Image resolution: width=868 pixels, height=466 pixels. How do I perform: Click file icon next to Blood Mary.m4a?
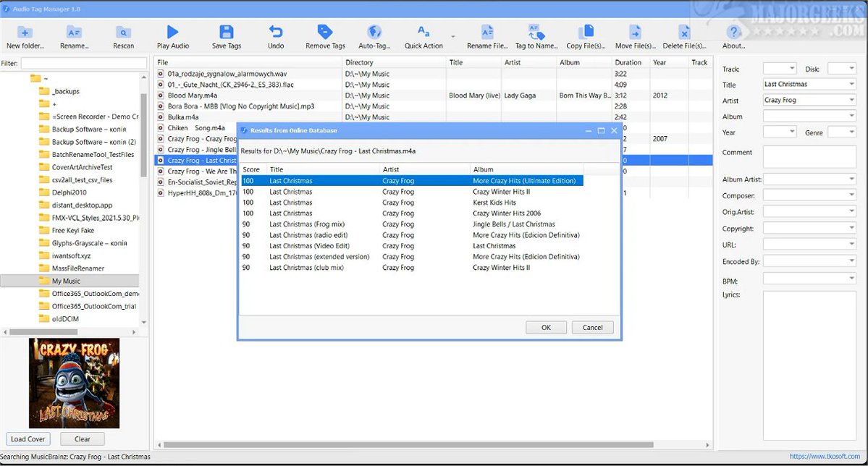pos(161,96)
